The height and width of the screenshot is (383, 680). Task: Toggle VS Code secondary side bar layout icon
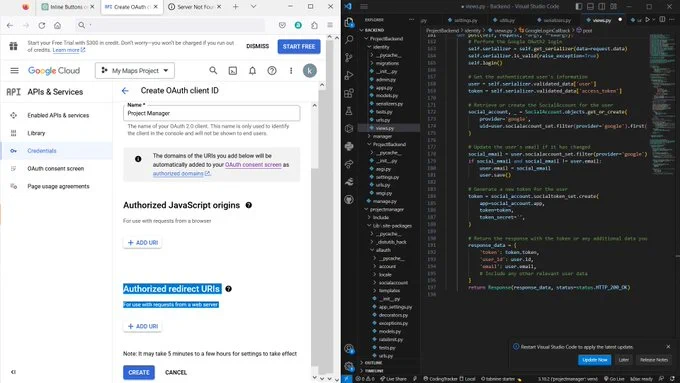click(602, 7)
